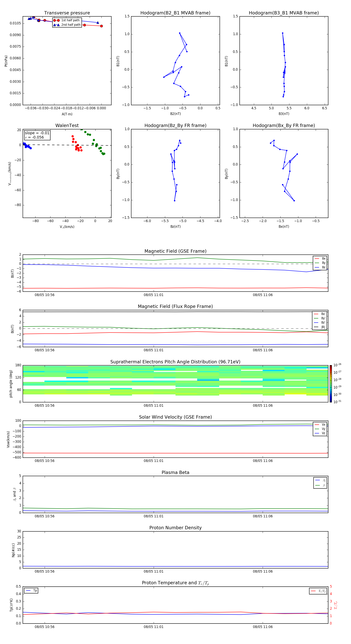Click the '1st half path' legend entry

(67, 20)
